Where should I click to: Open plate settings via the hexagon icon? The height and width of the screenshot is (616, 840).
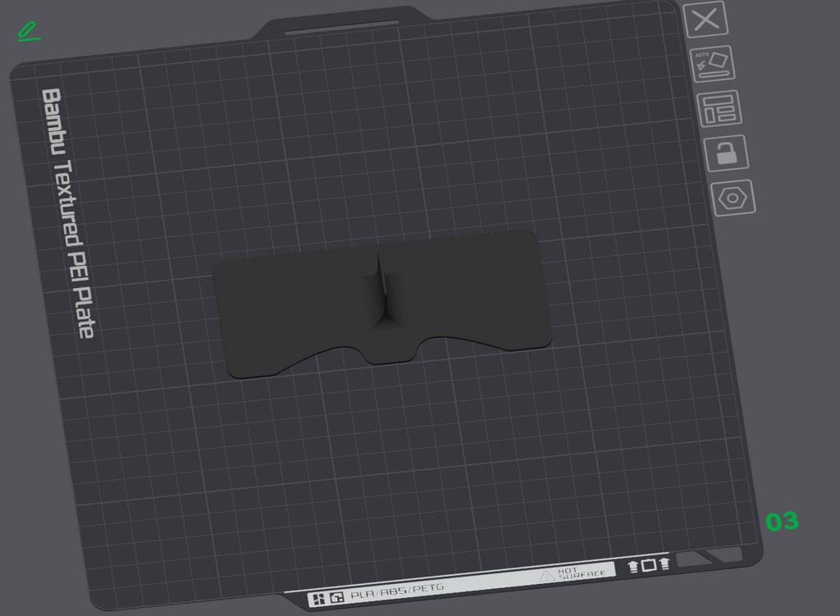coord(733,198)
